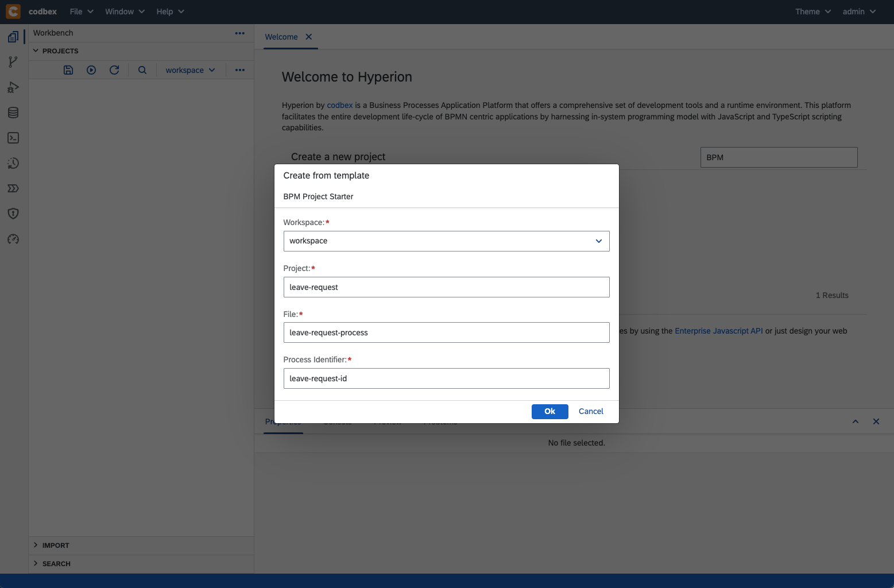The width and height of the screenshot is (894, 588).
Task: Open the workspace selector in Projects toolbar
Action: [x=190, y=70]
